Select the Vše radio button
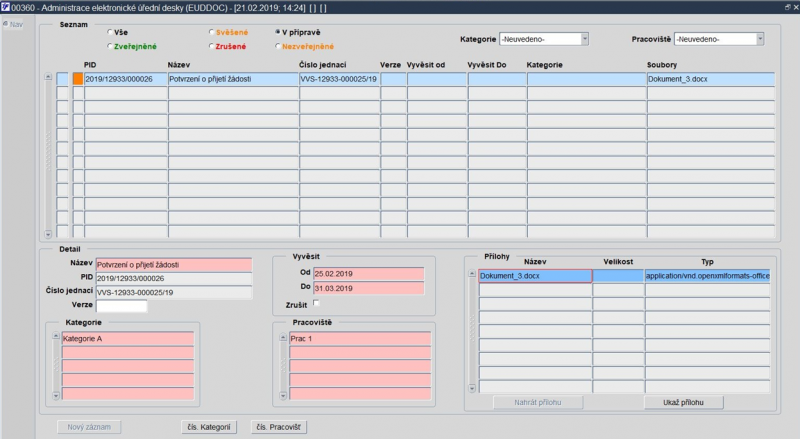 (x=110, y=32)
